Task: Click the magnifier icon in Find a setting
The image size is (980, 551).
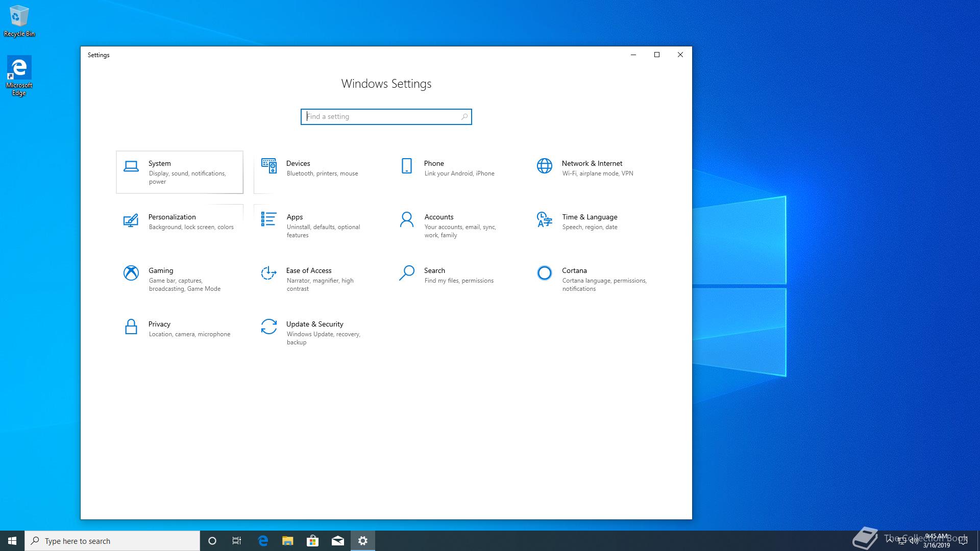Action: click(x=464, y=117)
